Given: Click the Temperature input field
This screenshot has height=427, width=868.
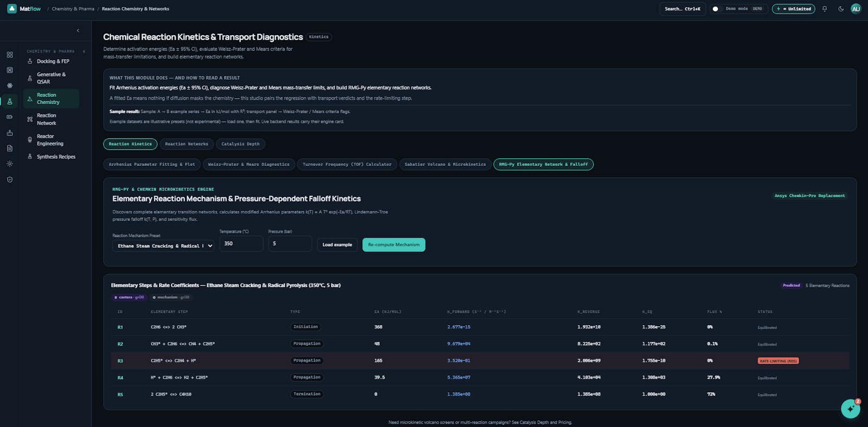Looking at the screenshot, I should tap(241, 244).
